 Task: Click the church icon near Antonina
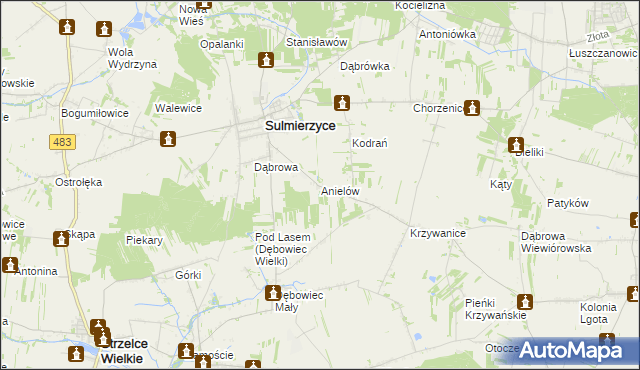[10, 265]
